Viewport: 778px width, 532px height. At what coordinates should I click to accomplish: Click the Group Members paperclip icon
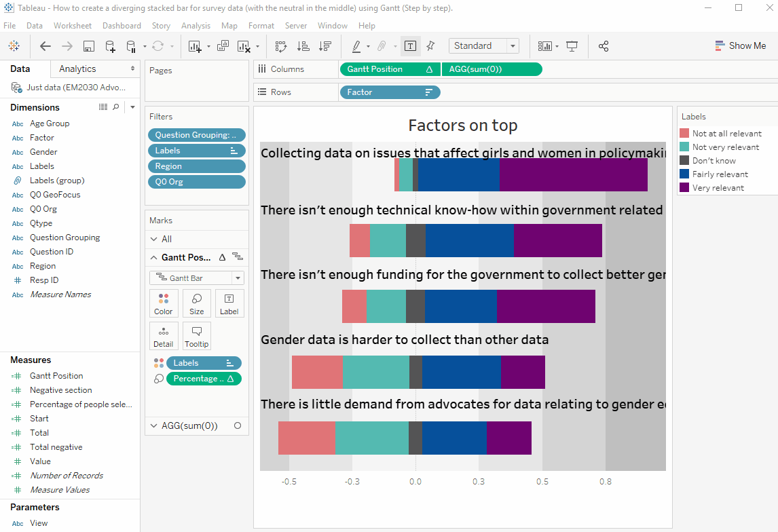[382, 46]
